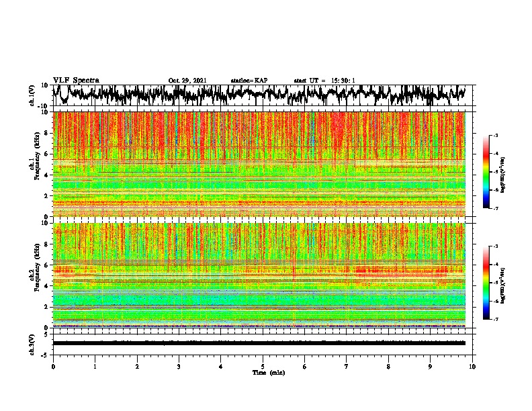The image size is (532, 411).
Task: Click the ch.3 black signal trace
Action: pos(259,343)
